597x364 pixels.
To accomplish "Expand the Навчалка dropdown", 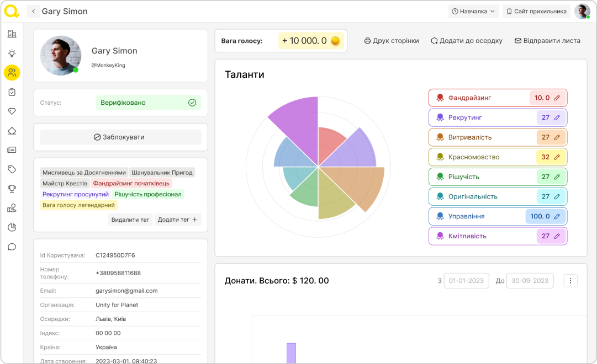I will click(x=473, y=12).
